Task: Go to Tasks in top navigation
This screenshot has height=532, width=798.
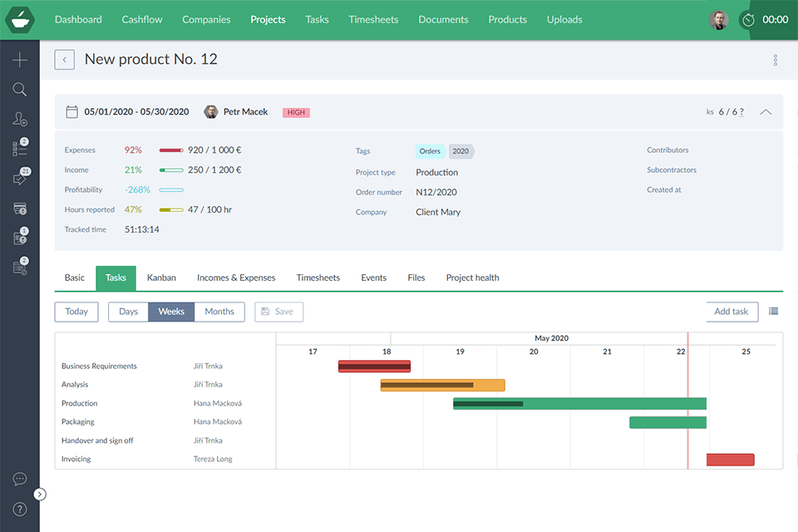Action: pyautogui.click(x=317, y=19)
